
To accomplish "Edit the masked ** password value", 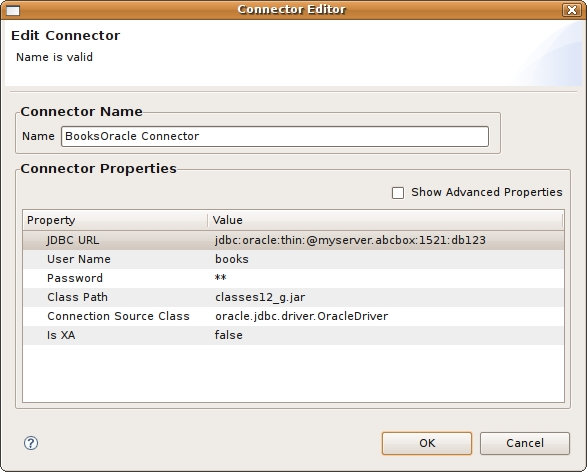I will tap(220, 278).
